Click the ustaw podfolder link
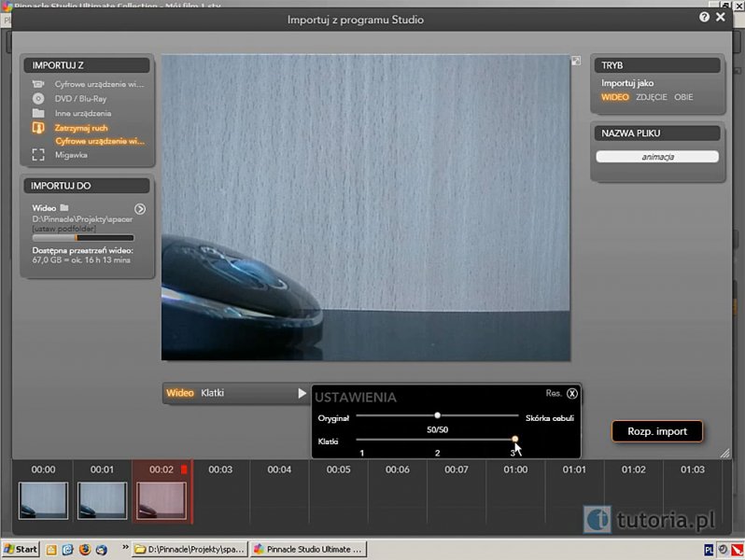 tap(63, 228)
